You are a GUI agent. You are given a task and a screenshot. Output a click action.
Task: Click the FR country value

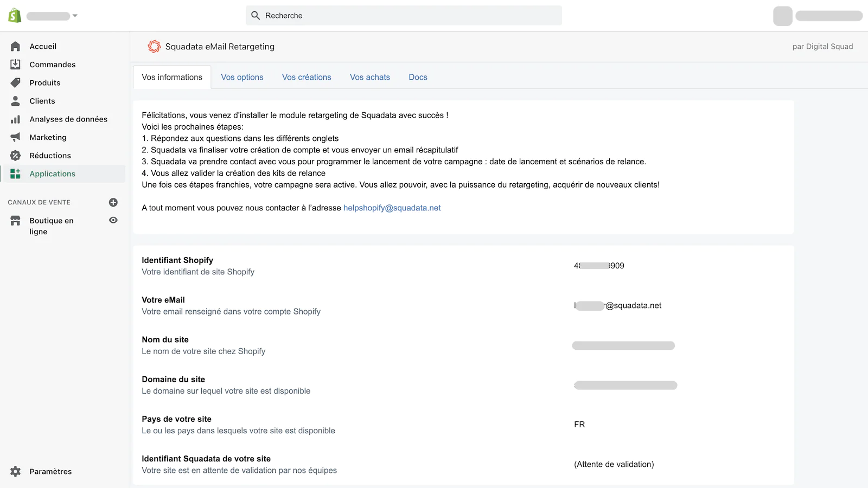coord(579,425)
